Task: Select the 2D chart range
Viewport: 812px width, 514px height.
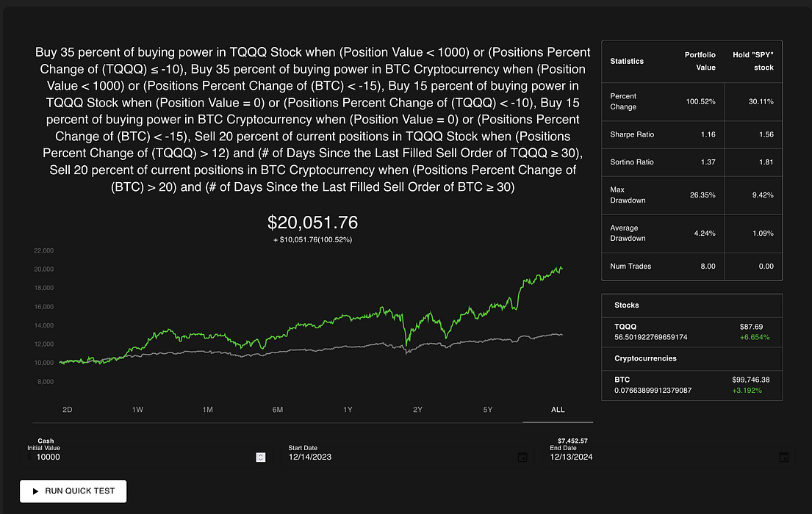Action: [x=68, y=410]
